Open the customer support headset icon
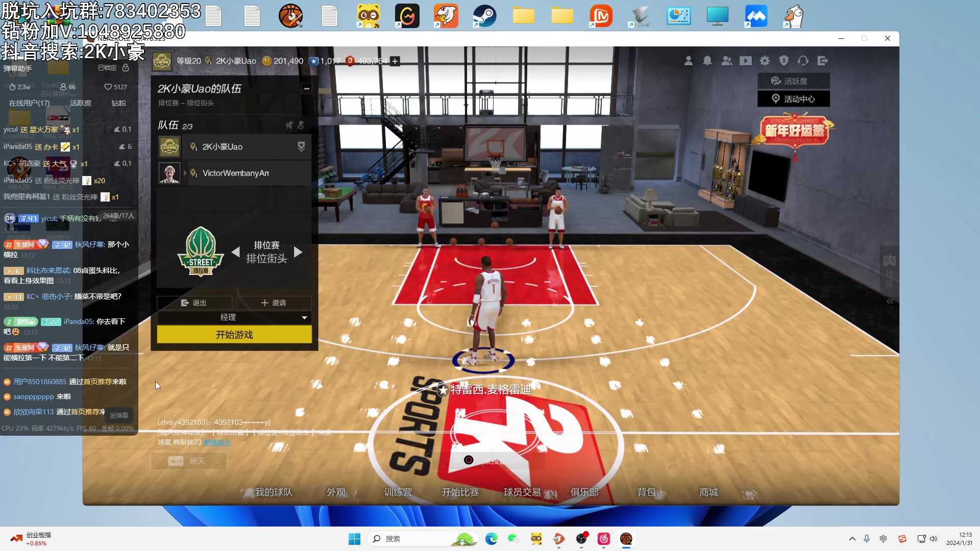 click(x=803, y=61)
